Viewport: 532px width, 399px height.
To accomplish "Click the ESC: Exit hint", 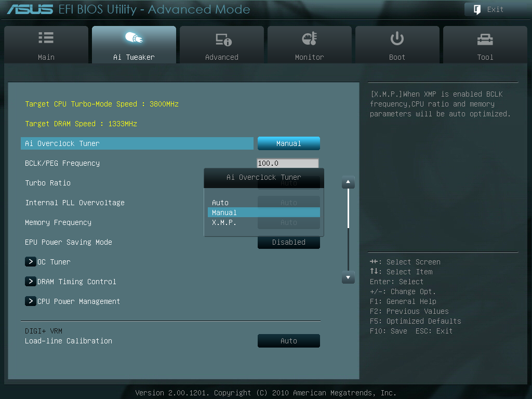I will [x=434, y=331].
